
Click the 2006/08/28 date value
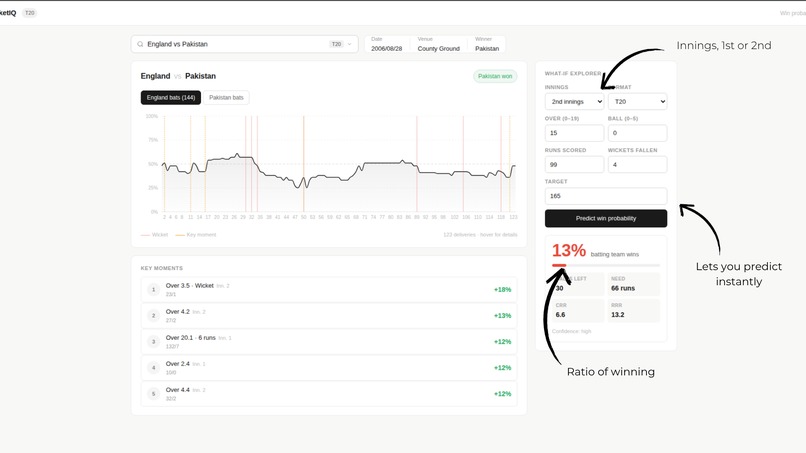[387, 49]
